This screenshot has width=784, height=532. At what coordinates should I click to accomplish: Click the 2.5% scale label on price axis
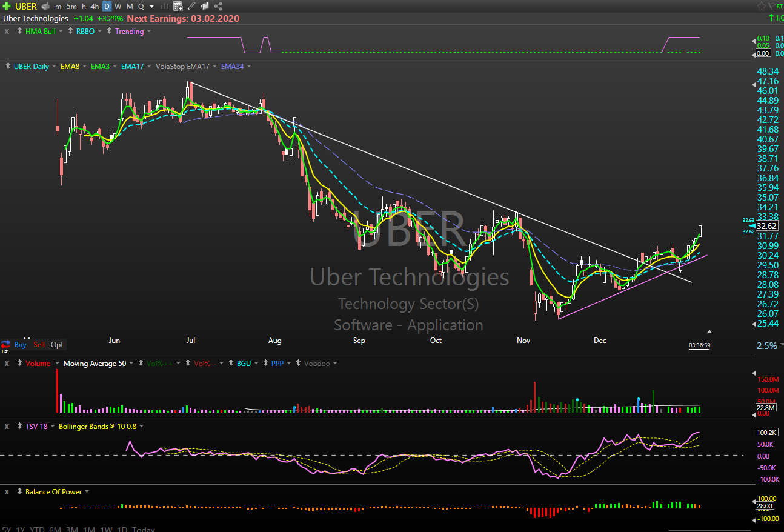click(x=767, y=346)
